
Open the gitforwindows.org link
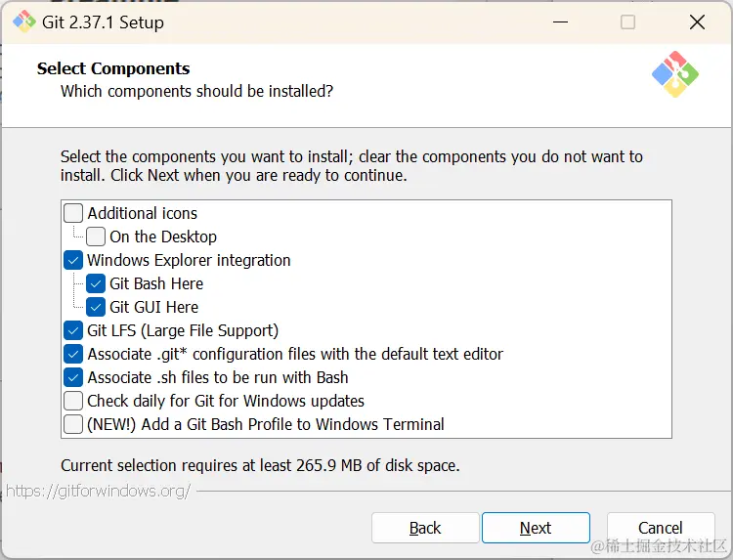click(x=99, y=491)
